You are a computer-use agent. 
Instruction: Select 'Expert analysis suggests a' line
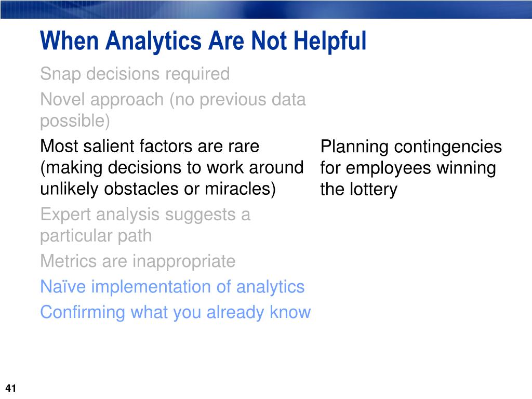pyautogui.click(x=145, y=215)
